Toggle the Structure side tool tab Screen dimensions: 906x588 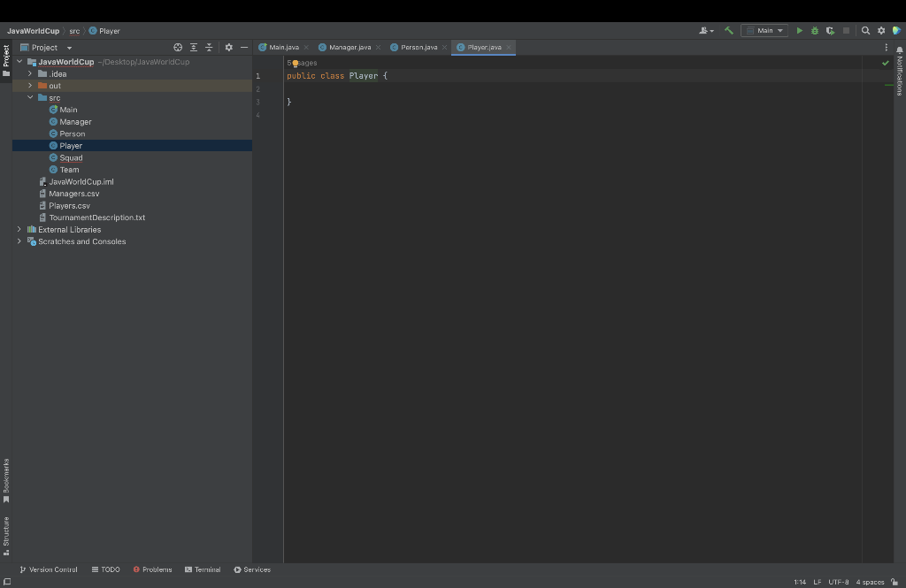point(6,536)
